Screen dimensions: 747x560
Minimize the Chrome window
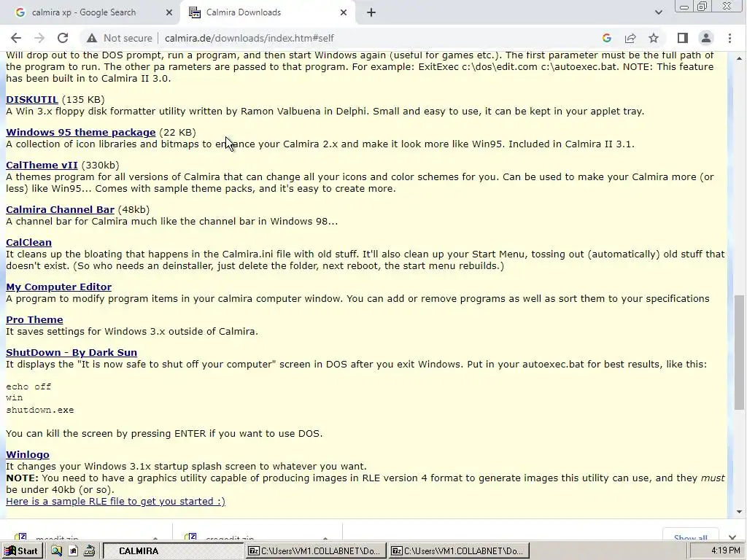point(684,7)
